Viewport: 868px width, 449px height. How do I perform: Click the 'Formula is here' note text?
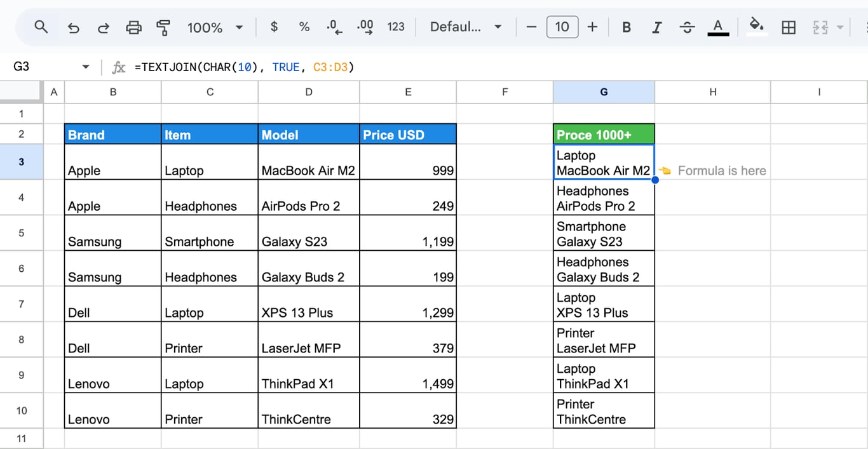[722, 170]
